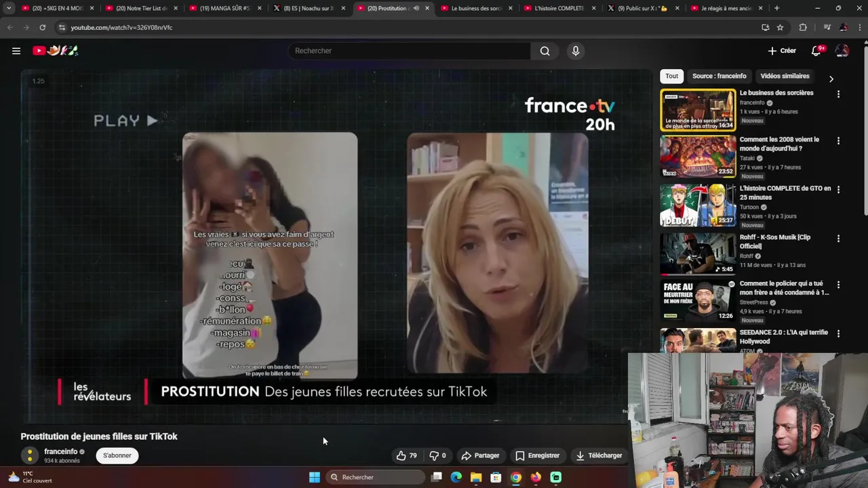Open the Créer menu

(x=782, y=51)
